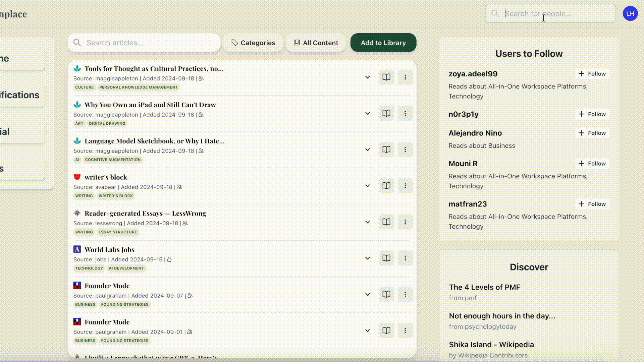The image size is (644, 362).
Task: Expand the Tools for Thought article details
Action: 367,77
